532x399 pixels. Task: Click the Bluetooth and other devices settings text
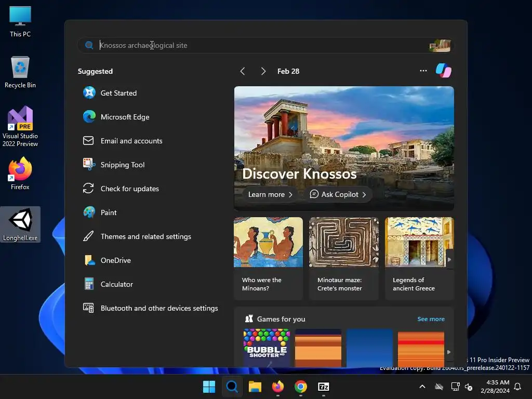159,308
